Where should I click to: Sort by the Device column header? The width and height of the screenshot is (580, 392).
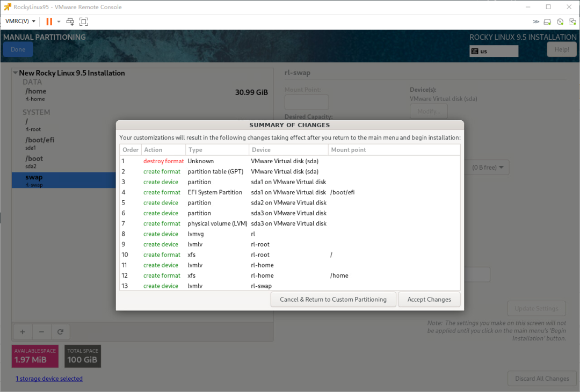[288, 150]
